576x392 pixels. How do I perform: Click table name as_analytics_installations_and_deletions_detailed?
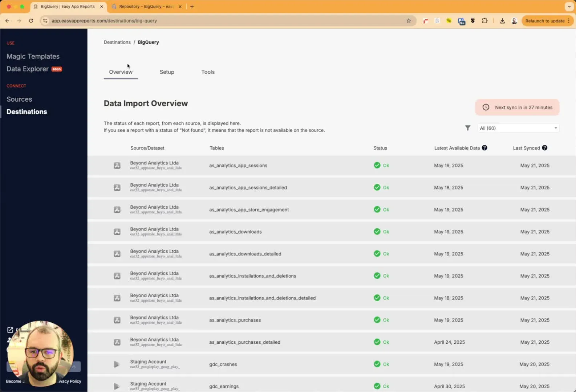click(262, 298)
